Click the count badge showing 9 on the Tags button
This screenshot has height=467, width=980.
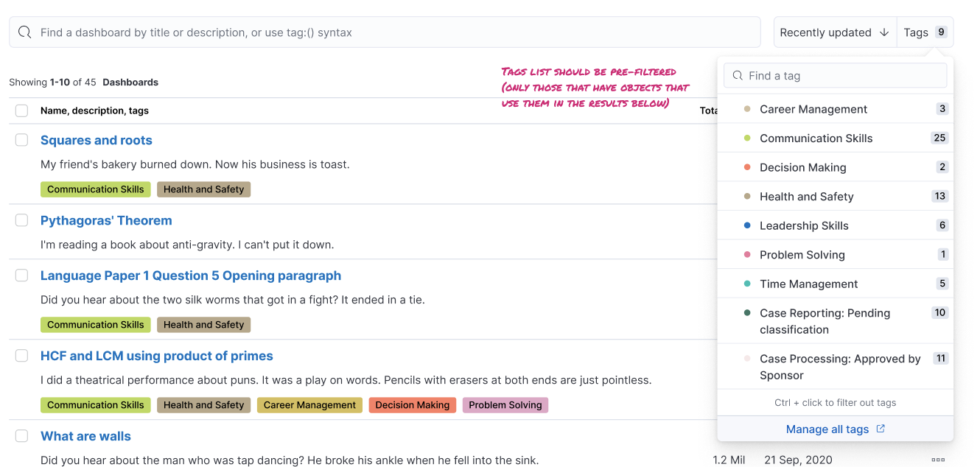(942, 32)
